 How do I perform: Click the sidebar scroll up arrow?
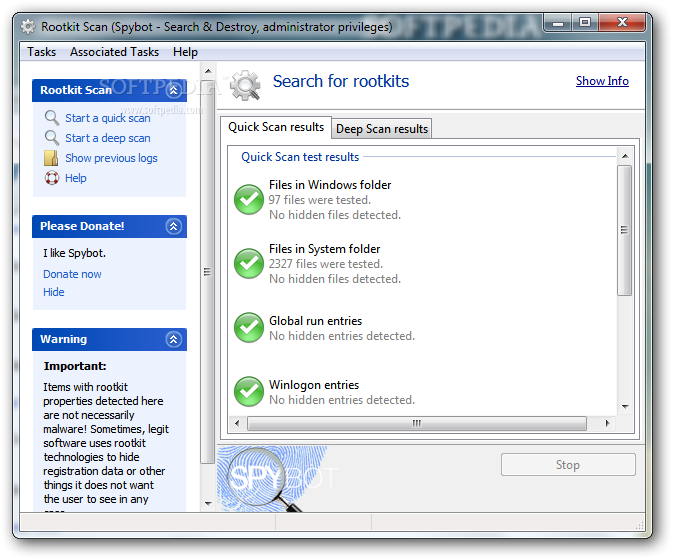(208, 71)
